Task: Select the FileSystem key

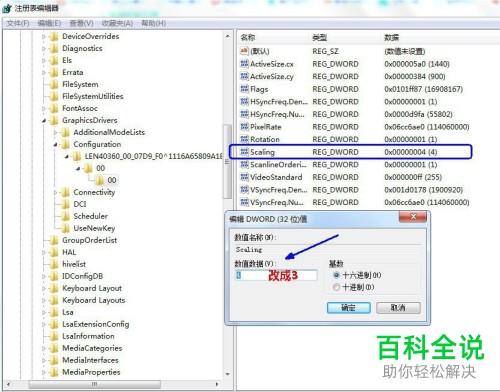Action: click(x=80, y=84)
